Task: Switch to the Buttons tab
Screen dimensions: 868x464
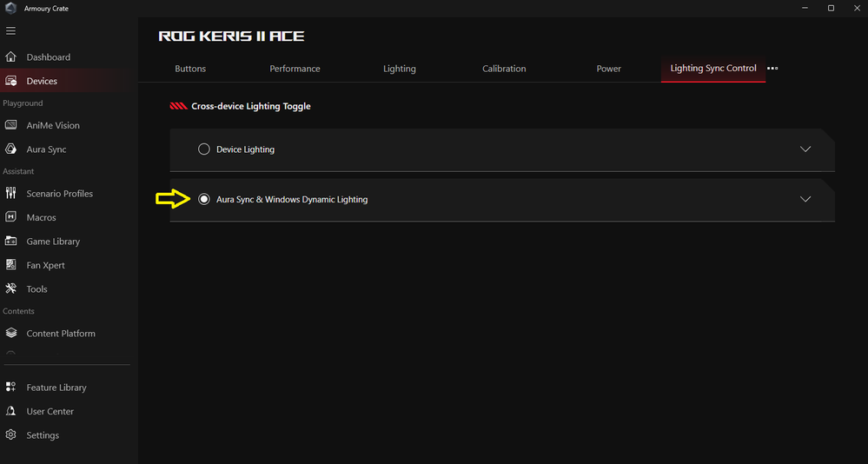Action: (190, 69)
